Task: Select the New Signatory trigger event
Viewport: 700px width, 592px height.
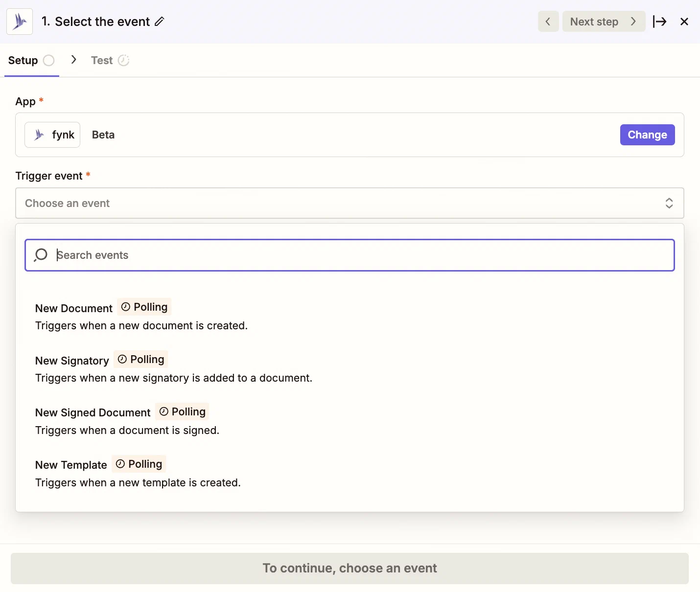Action: tap(350, 368)
